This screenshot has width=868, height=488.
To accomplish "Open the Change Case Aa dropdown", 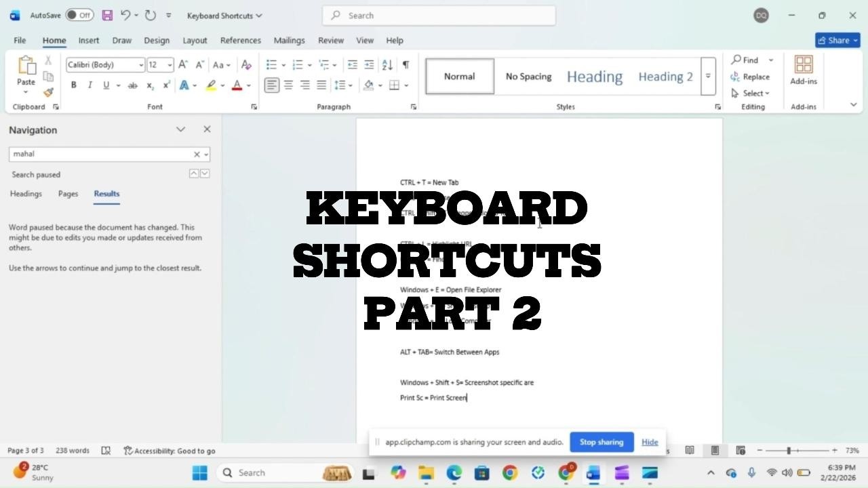I will [222, 65].
